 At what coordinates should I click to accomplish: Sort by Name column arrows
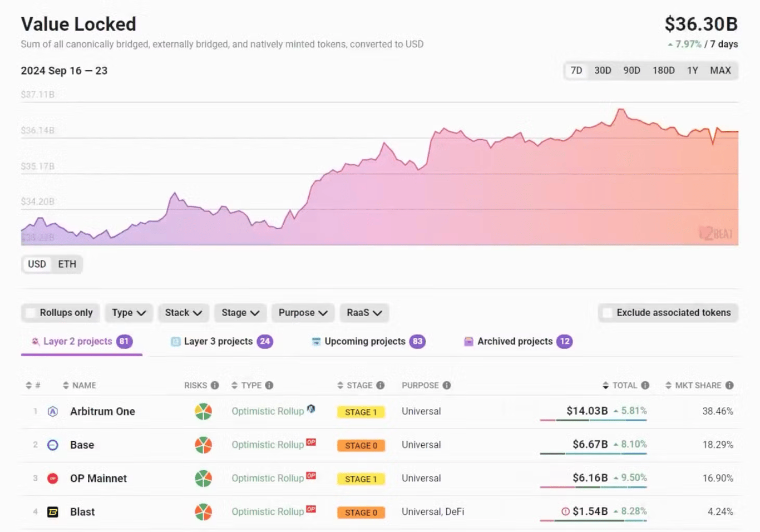point(66,385)
